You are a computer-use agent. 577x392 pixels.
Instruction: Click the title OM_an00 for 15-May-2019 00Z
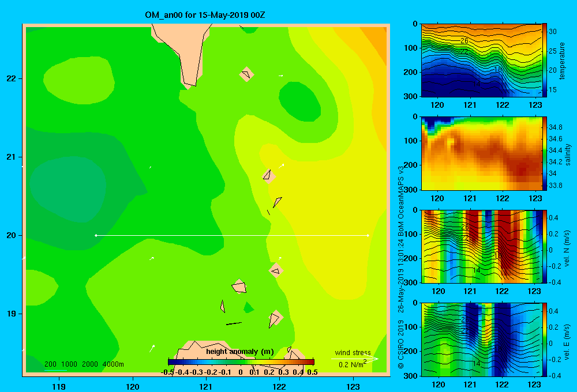(205, 15)
